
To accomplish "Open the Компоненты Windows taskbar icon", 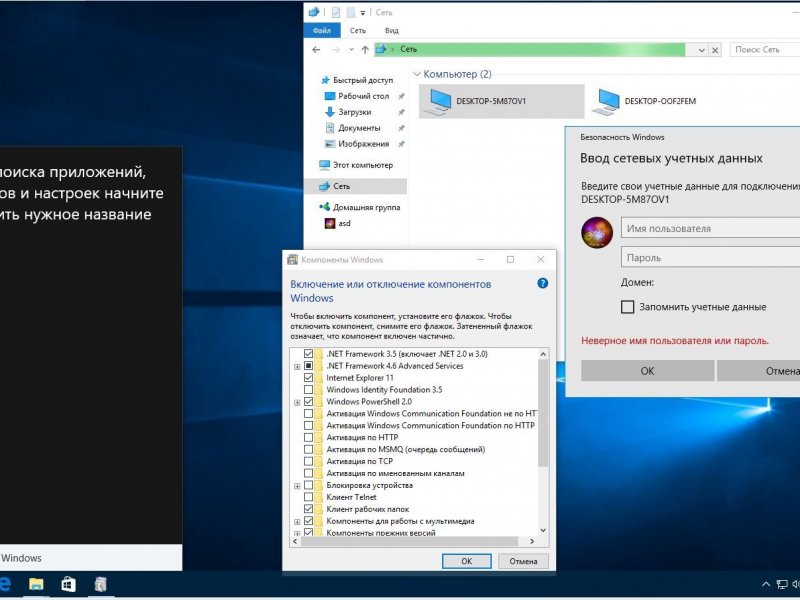I will (x=101, y=584).
